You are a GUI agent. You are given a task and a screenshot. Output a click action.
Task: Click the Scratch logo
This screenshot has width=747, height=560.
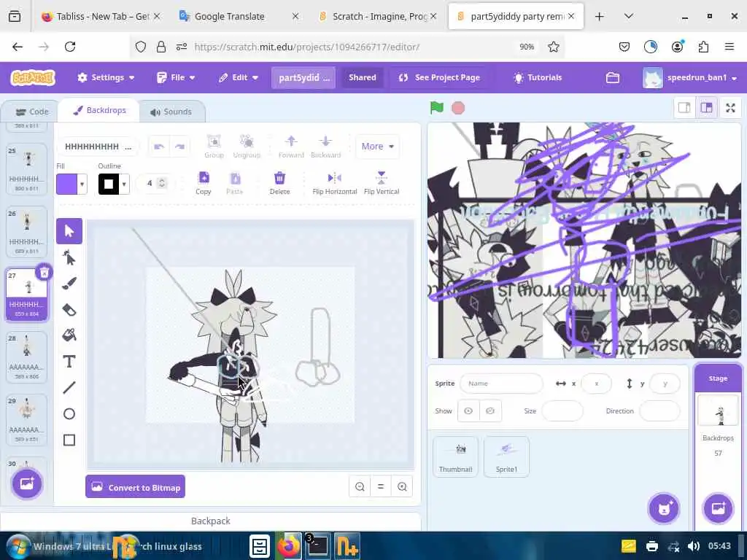tap(33, 77)
